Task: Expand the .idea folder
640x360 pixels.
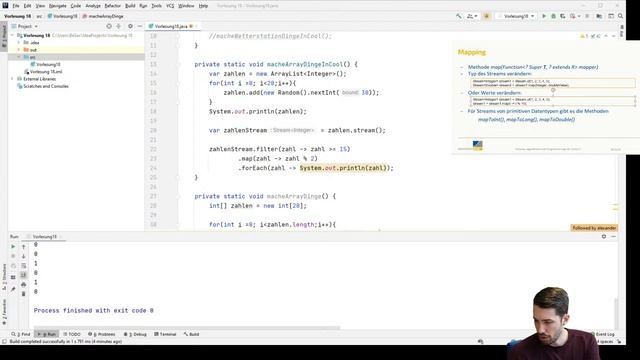Action: (x=19, y=42)
